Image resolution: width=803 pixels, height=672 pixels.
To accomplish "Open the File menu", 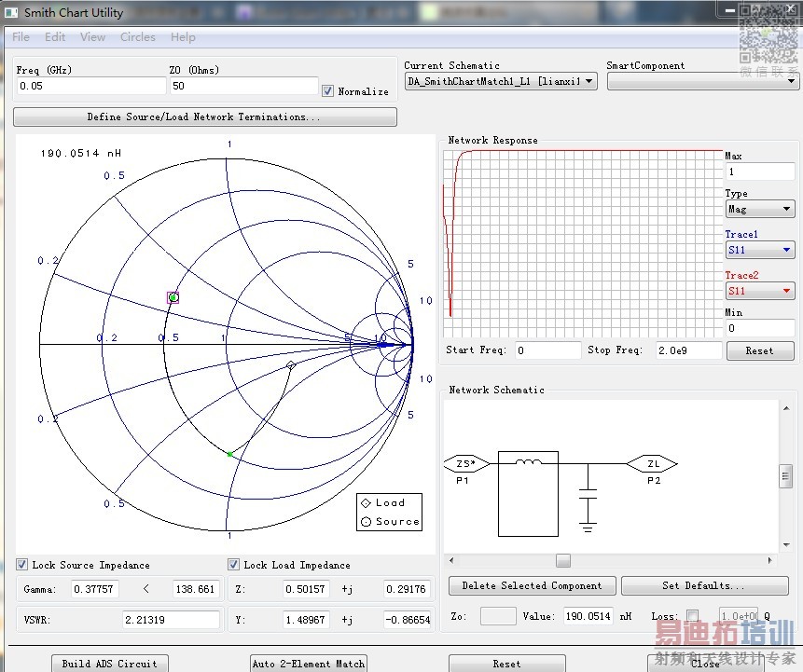I will (21, 37).
